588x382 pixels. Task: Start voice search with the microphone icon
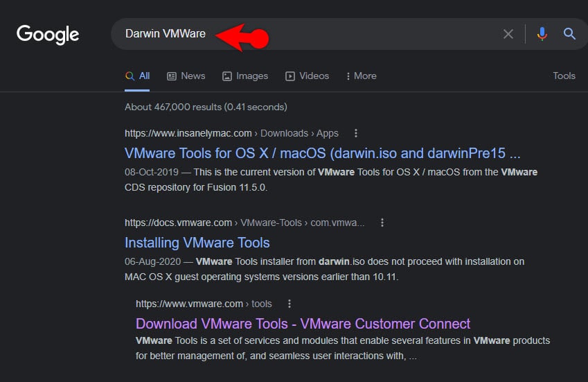coord(542,34)
